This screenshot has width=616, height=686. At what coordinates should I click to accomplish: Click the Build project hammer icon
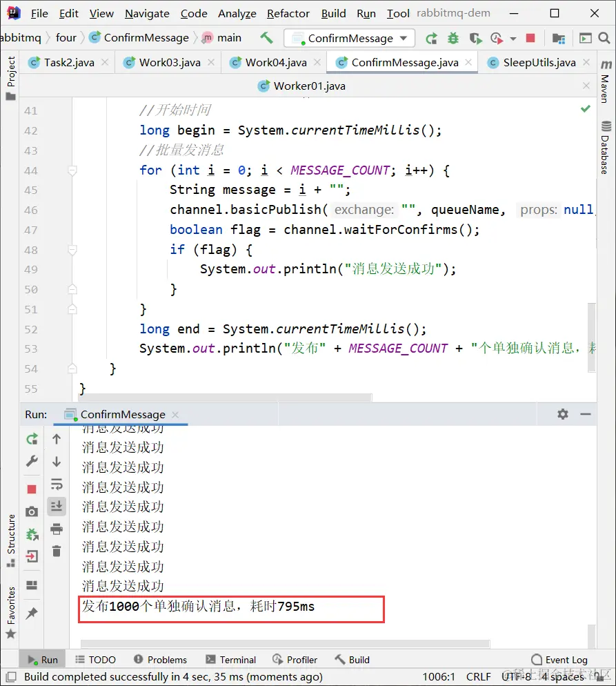[266, 38]
